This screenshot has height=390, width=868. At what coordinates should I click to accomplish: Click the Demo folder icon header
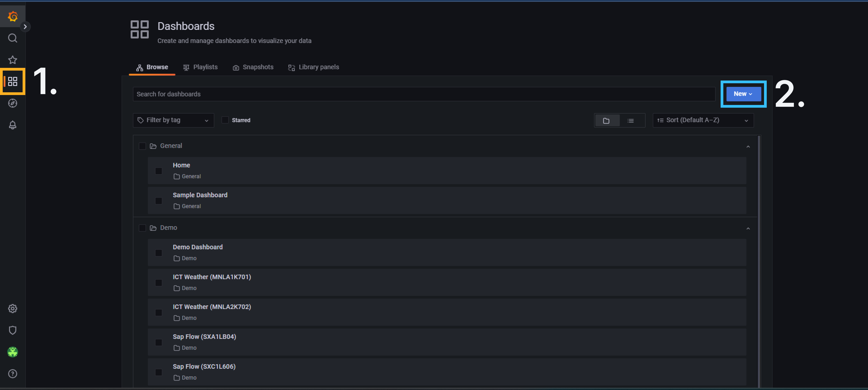pyautogui.click(x=153, y=228)
